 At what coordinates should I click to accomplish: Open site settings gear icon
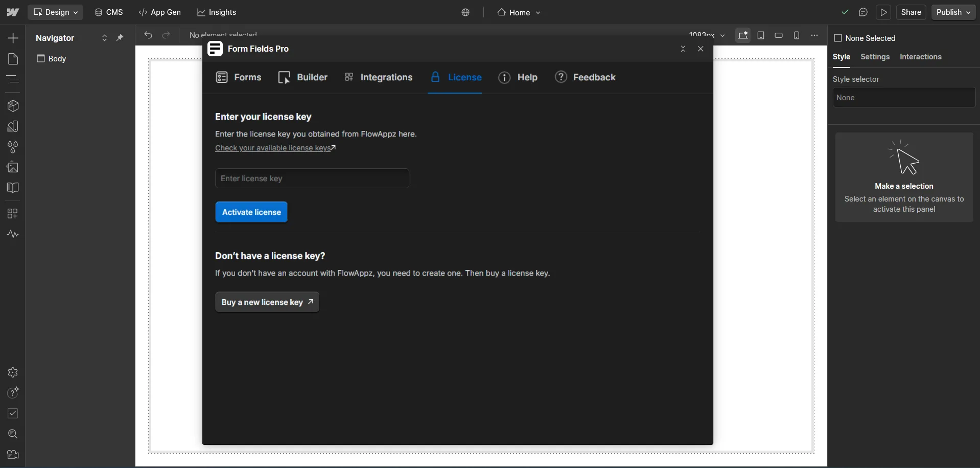13,372
